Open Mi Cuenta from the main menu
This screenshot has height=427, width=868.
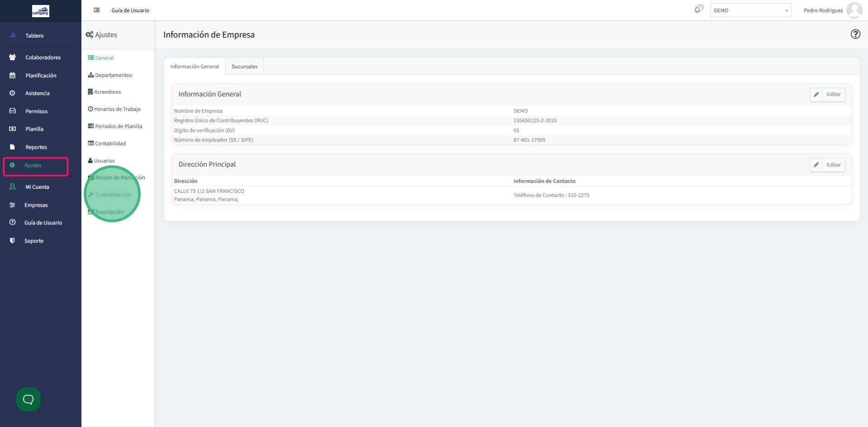point(37,187)
